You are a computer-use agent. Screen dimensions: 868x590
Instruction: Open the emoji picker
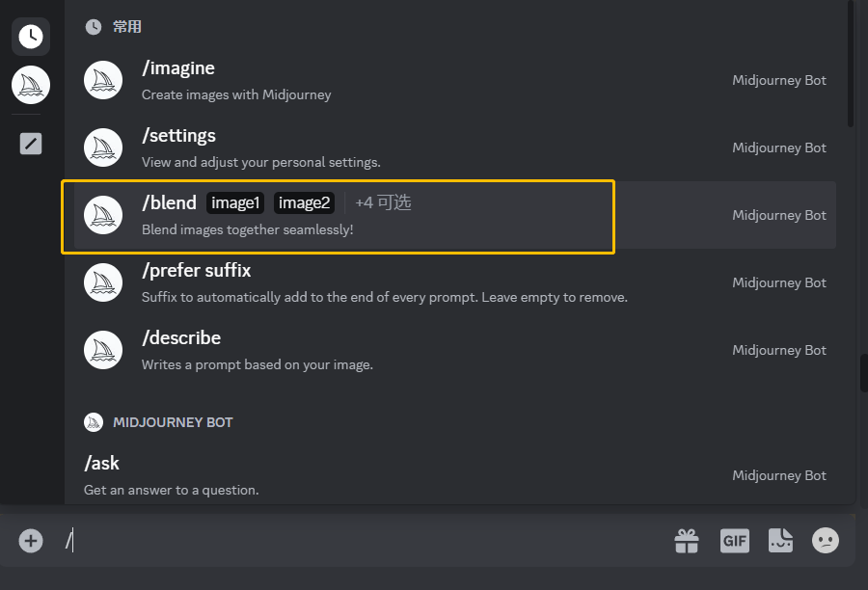826,541
